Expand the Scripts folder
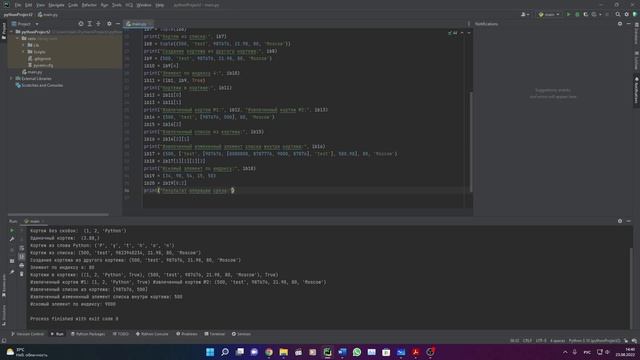The height and width of the screenshot is (360, 640). point(24,52)
